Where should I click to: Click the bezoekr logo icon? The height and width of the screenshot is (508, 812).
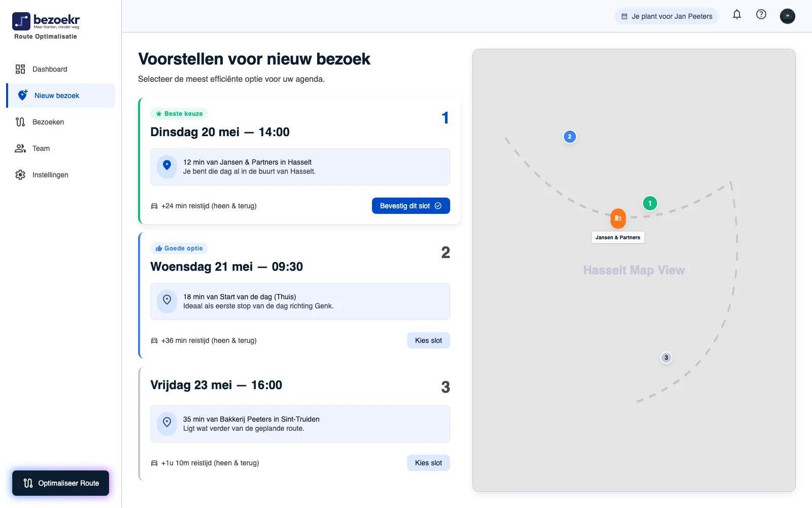(21, 21)
